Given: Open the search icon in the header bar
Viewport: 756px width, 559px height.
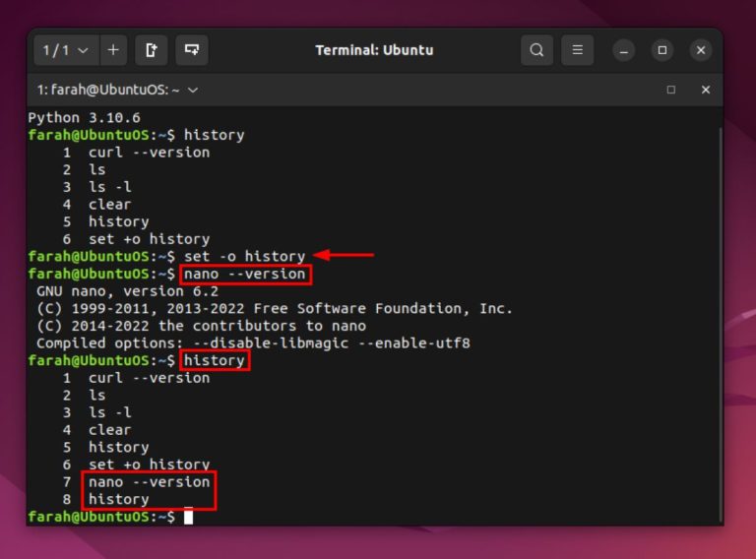Looking at the screenshot, I should pyautogui.click(x=536, y=49).
